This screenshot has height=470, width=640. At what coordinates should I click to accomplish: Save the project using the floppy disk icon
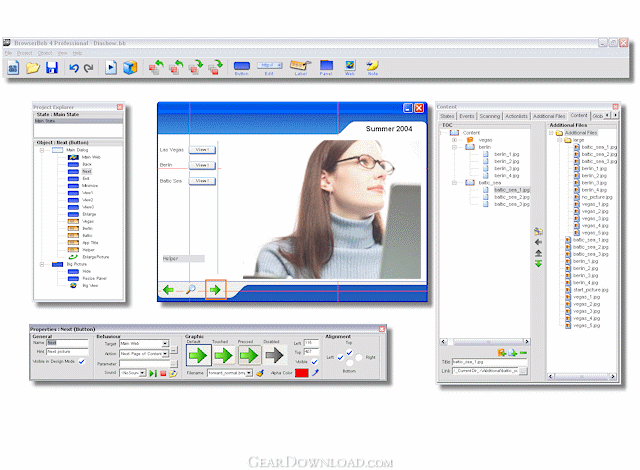(x=52, y=68)
